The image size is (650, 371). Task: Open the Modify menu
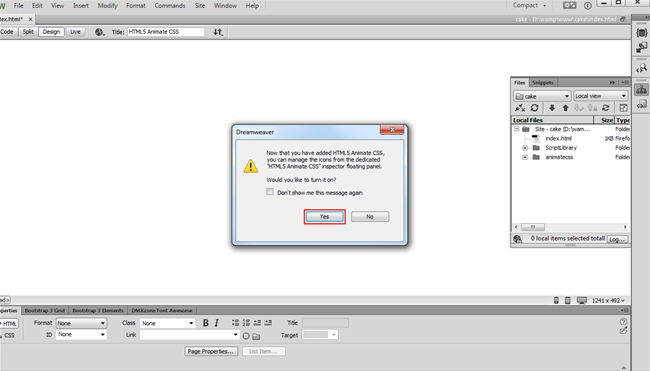107,5
